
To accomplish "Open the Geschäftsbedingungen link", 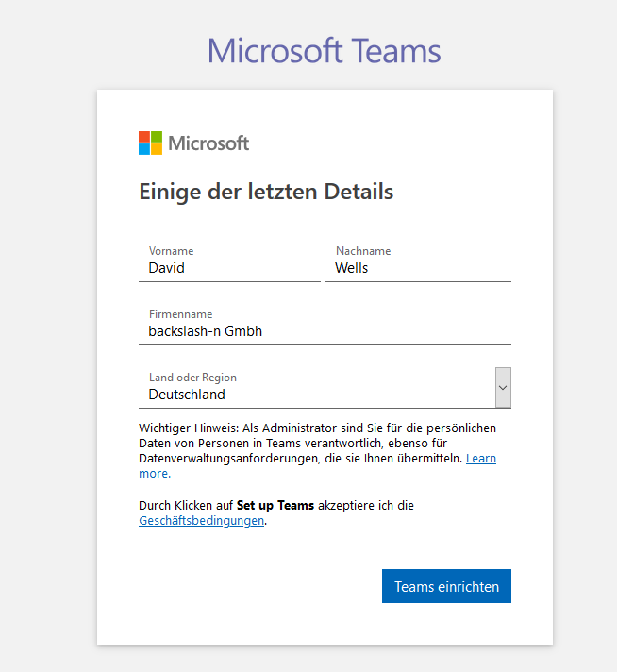I will coord(201,520).
